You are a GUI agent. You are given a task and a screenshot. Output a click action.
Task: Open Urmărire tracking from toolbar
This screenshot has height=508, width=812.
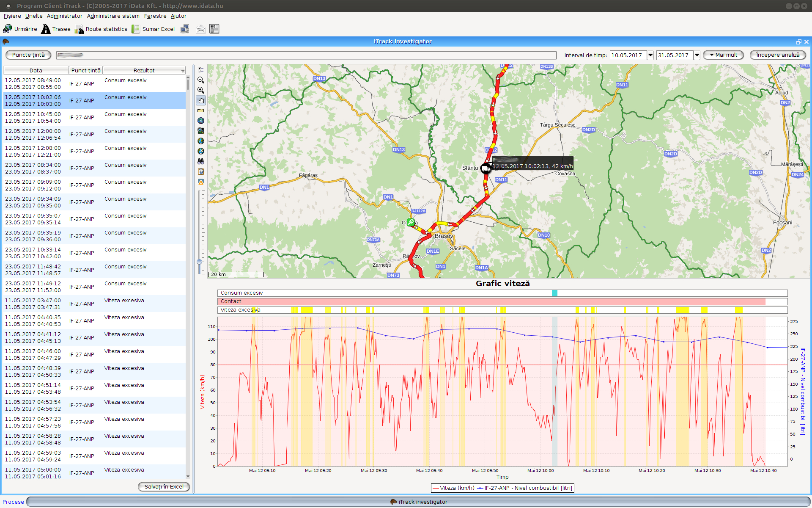(x=20, y=29)
